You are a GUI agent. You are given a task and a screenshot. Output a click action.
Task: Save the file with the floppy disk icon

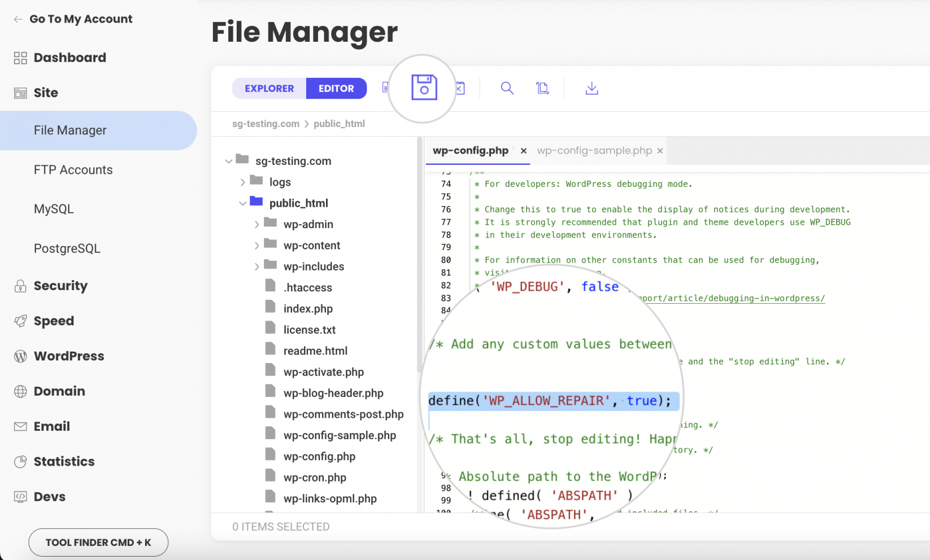pos(424,88)
